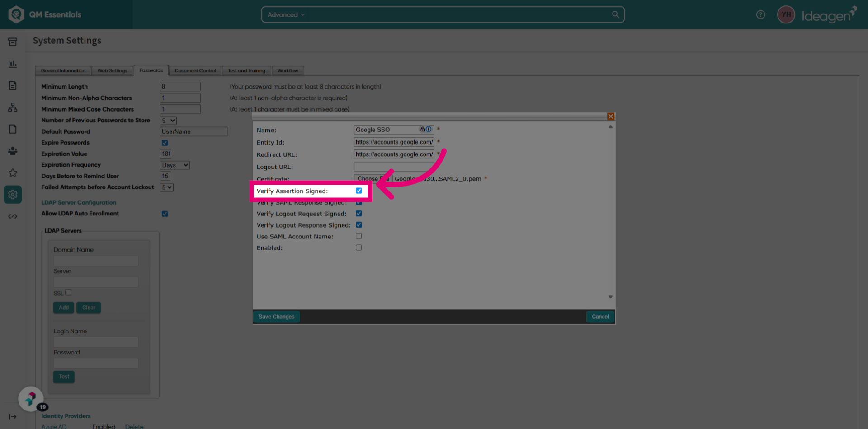The height and width of the screenshot is (429, 868).
Task: Open the document lines sidebar icon
Action: coord(13,85)
